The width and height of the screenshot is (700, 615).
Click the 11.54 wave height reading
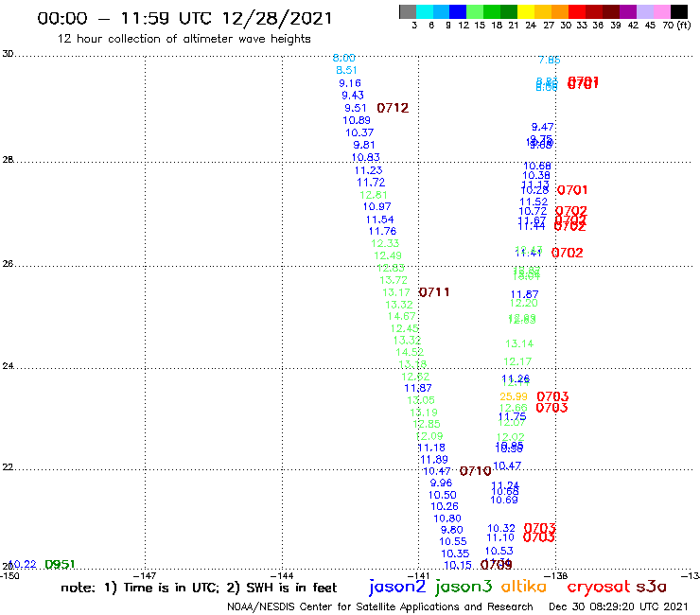pyautogui.click(x=379, y=220)
